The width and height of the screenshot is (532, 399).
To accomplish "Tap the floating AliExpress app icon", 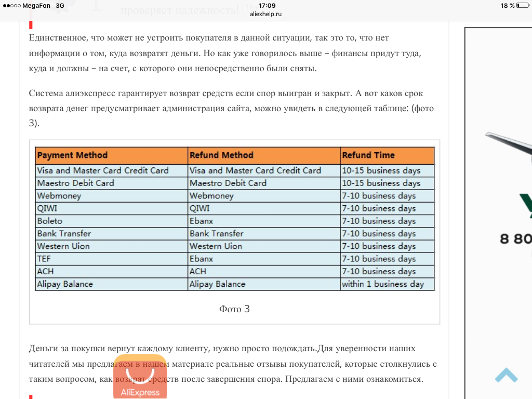I will point(140,376).
